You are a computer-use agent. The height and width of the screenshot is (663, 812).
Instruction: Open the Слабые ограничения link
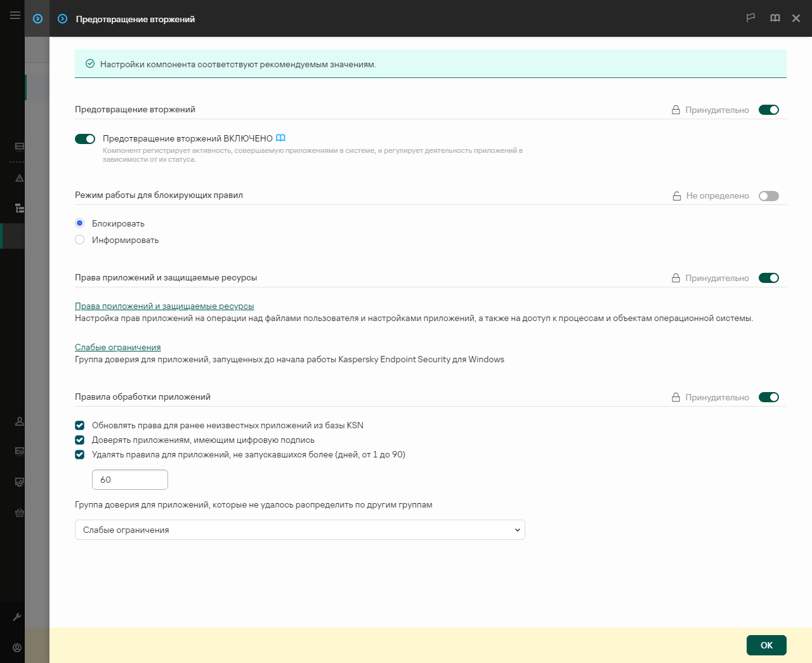(x=118, y=347)
